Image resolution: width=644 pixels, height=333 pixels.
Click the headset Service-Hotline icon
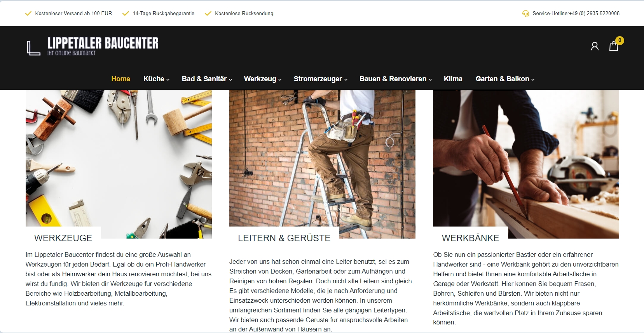(525, 14)
